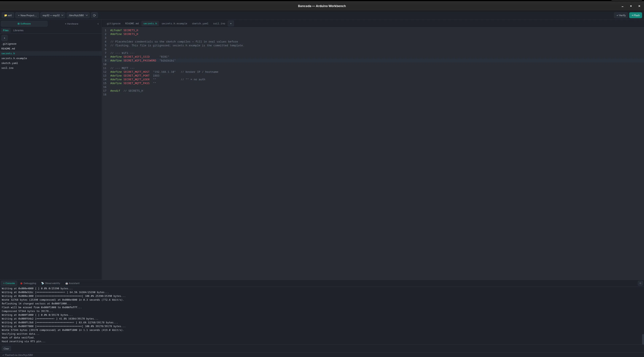The height and width of the screenshot is (357, 644).
Task: Click the New Project button
Action: coord(27,15)
